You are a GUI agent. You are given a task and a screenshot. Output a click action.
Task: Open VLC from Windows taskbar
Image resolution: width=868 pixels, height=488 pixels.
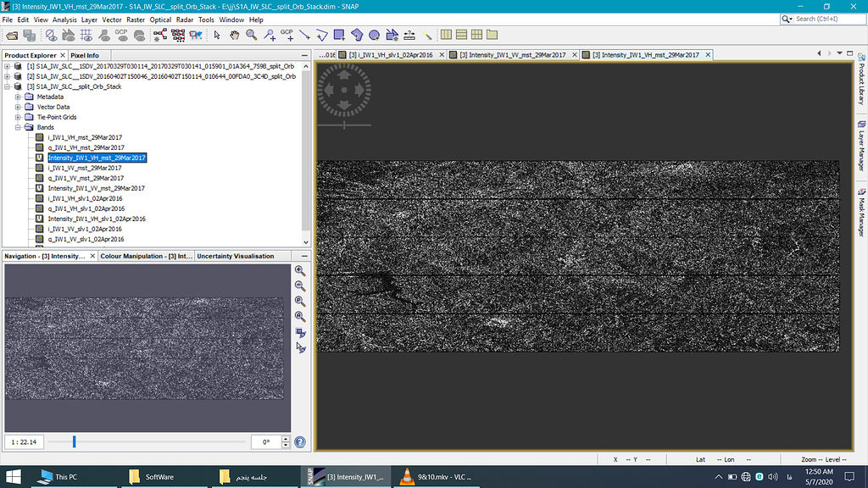(x=432, y=477)
